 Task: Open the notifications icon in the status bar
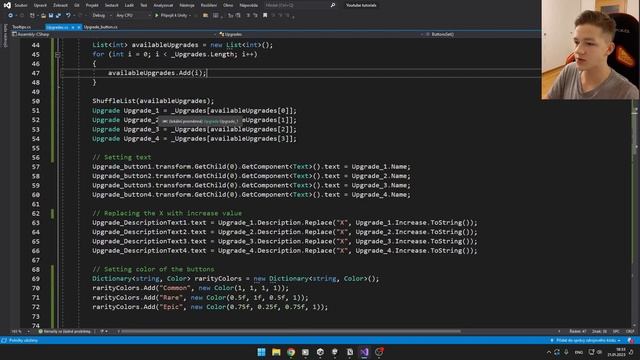coord(631,340)
